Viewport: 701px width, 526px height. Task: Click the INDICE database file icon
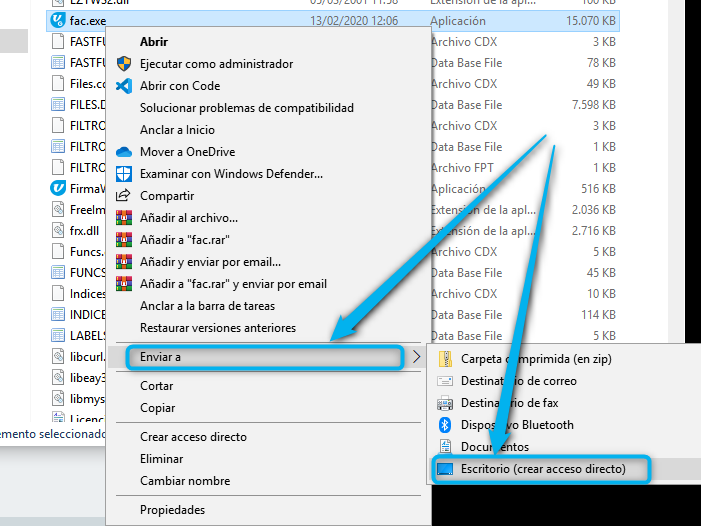tap(58, 315)
